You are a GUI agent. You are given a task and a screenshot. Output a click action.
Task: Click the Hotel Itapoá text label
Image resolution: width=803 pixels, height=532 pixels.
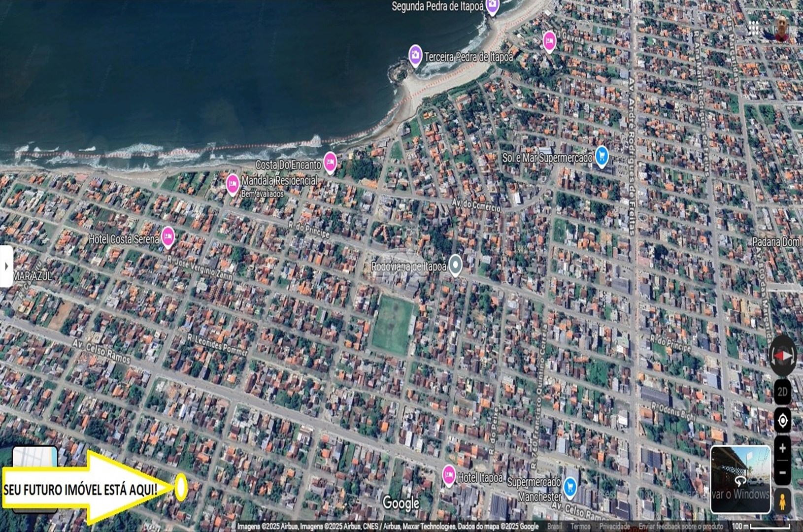coord(480,477)
